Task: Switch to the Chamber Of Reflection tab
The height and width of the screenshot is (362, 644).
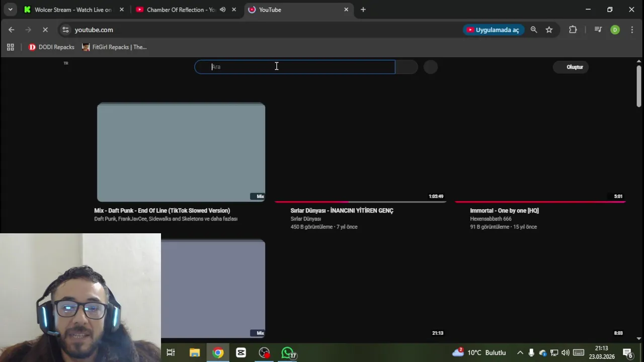Action: [180, 10]
